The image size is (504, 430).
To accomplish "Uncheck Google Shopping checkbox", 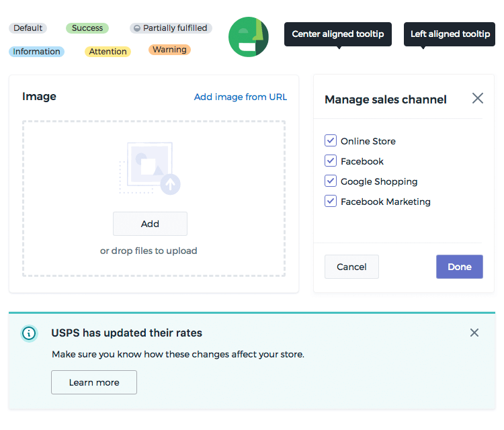I will click(x=331, y=181).
